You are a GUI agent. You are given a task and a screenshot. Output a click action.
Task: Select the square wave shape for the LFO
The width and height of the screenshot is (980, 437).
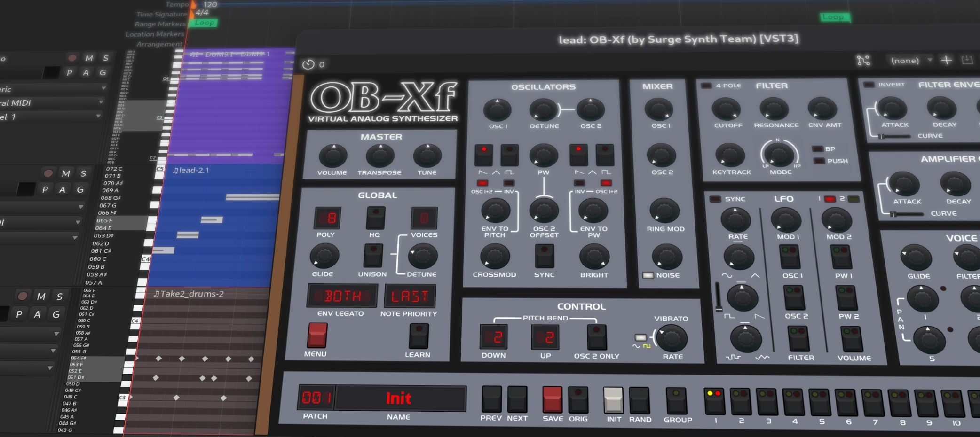(730, 316)
